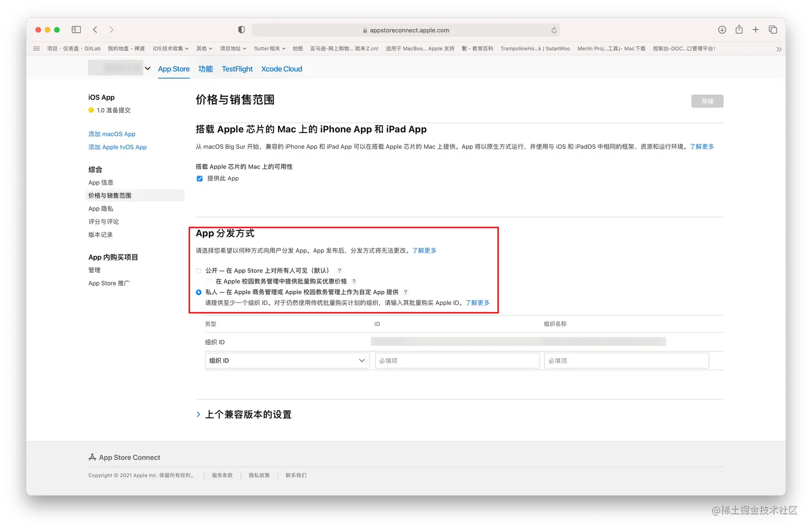The image size is (812, 530).
Task: Switch to the App Store tab
Action: point(173,69)
